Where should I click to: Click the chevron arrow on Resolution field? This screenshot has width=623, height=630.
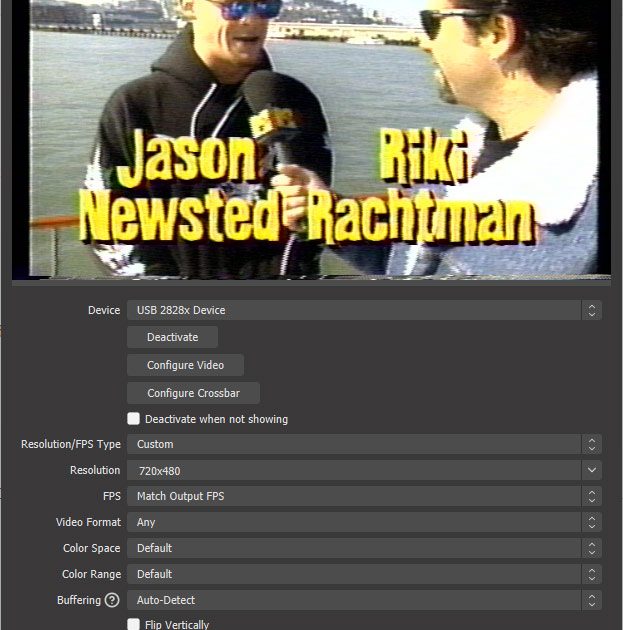(x=591, y=470)
